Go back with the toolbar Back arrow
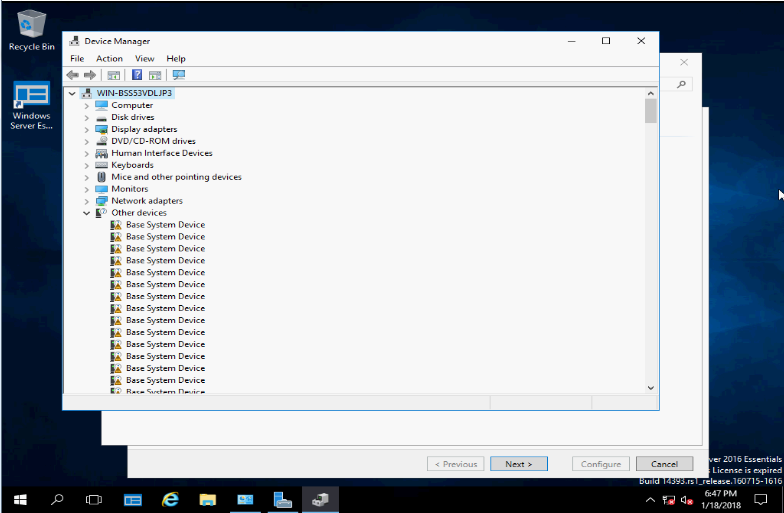This screenshot has height=513, width=784. 72,75
